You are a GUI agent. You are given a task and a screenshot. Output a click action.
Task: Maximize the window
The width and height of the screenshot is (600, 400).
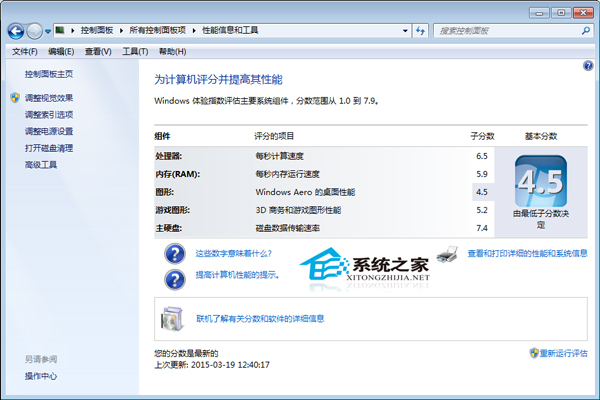point(561,13)
